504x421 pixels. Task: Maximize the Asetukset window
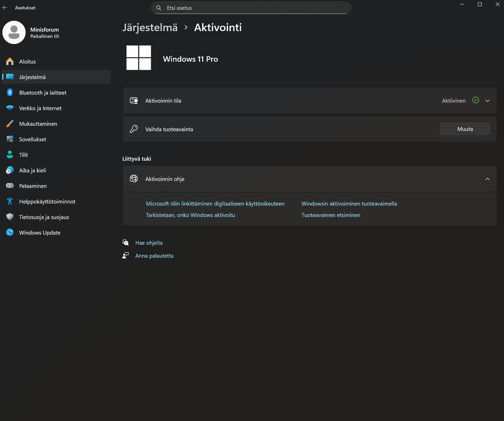click(479, 4)
